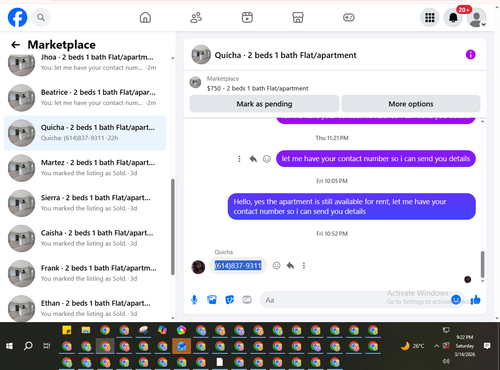Open the Ethan conversation
Viewport: 500px width, 370px height.
pos(85,308)
